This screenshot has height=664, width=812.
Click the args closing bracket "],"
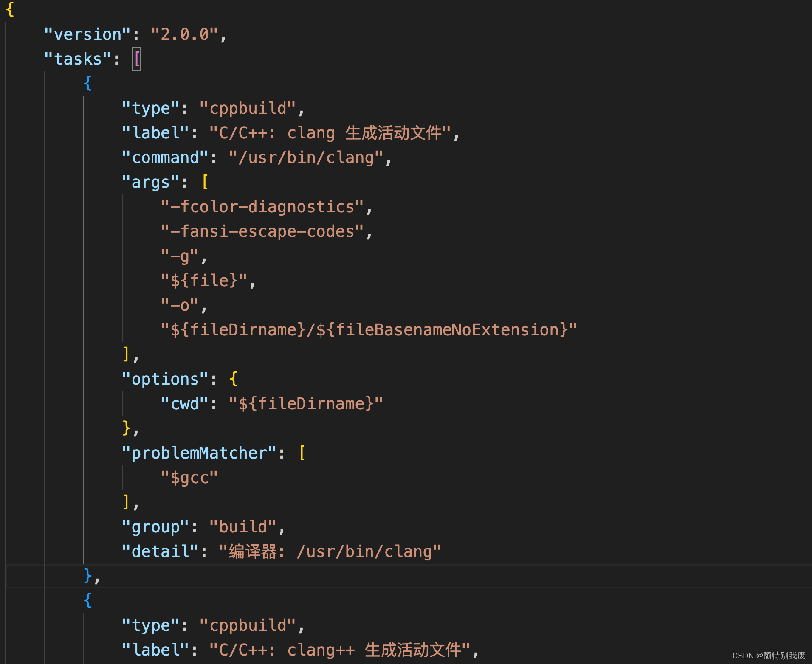[x=130, y=355]
